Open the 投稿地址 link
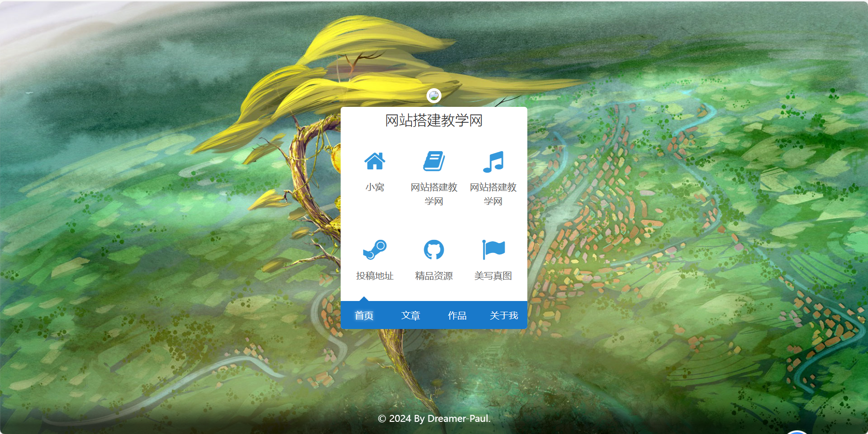This screenshot has width=868, height=434. pos(375,276)
